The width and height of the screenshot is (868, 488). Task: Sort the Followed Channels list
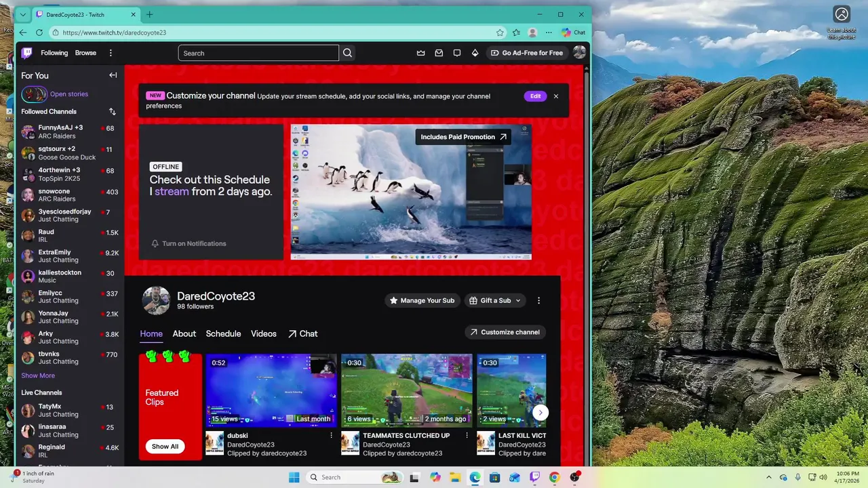point(113,111)
